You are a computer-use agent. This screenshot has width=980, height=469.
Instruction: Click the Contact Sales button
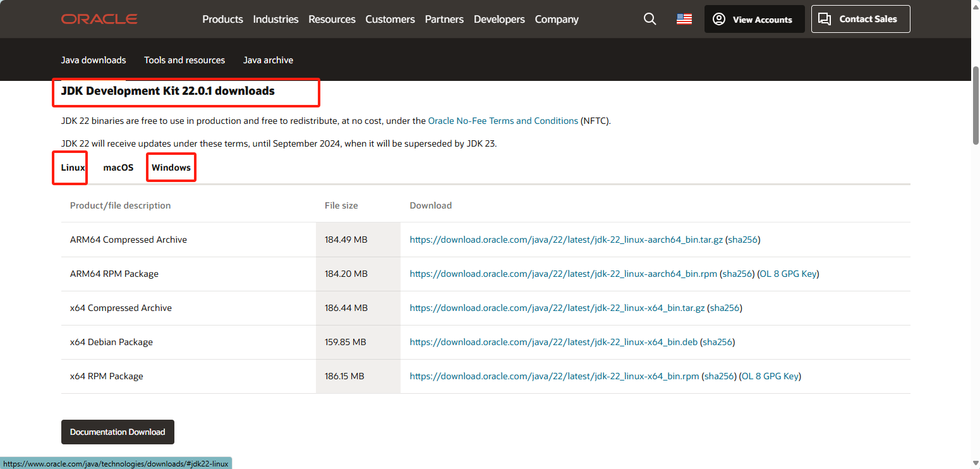pos(860,19)
